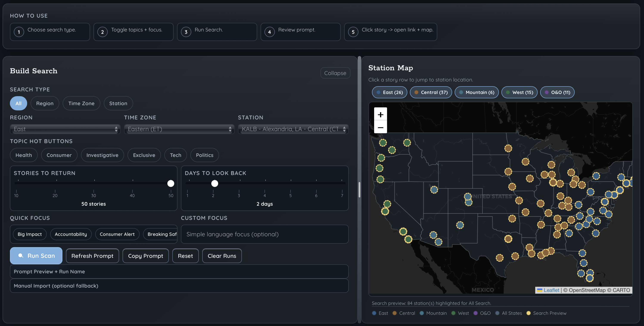
Task: Click the Simple language focus input field
Action: click(264, 234)
